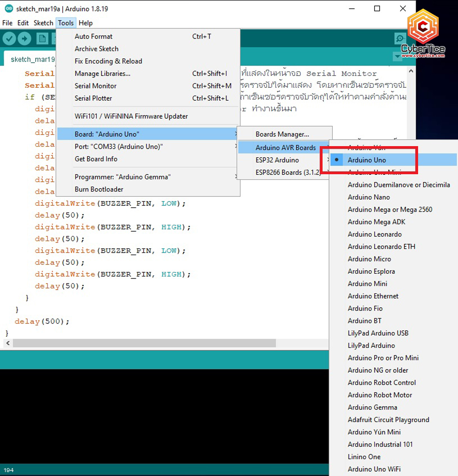The image size is (458, 476).
Task: Select Manage Libraries from Tools menu
Action: click(102, 74)
